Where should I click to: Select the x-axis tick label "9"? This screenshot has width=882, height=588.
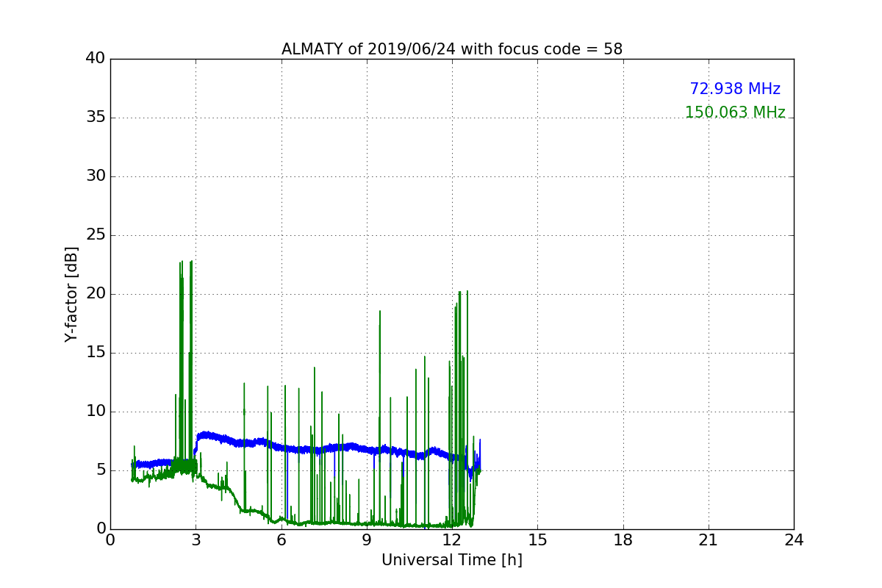(367, 539)
